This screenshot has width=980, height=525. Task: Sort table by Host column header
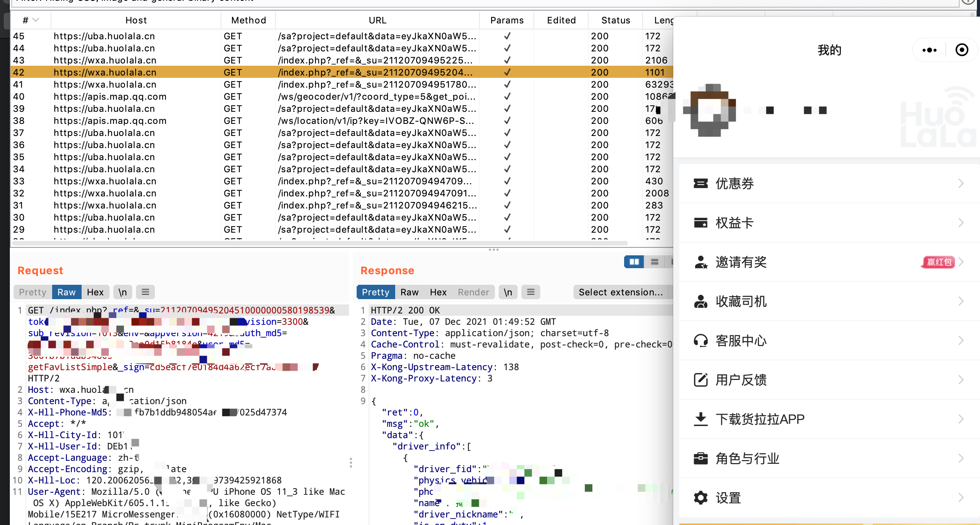(136, 20)
